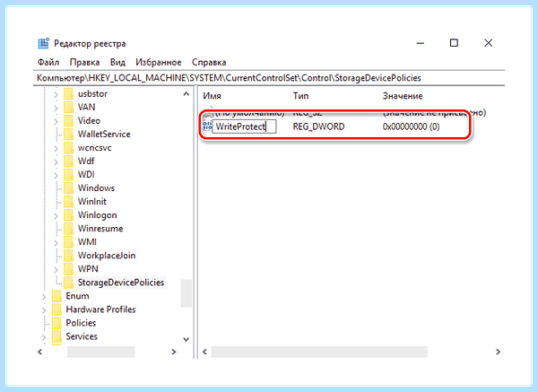This screenshot has height=392, width=538.
Task: Click the tree pane scroll left arrow
Action: coord(40,352)
